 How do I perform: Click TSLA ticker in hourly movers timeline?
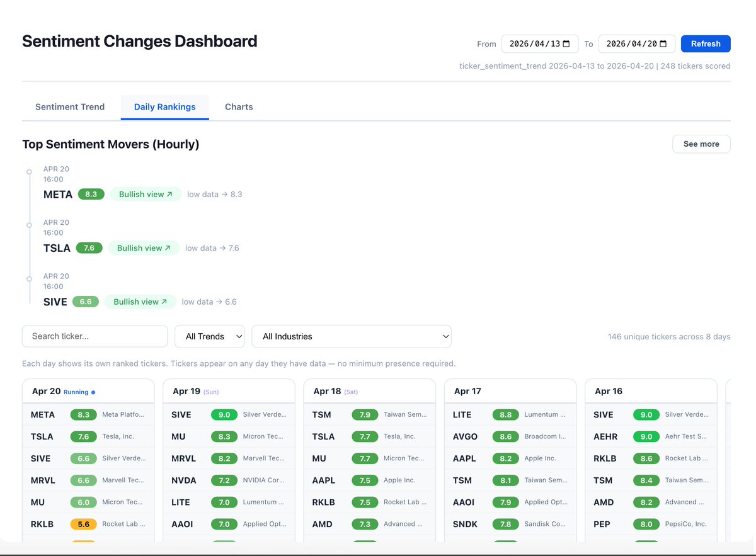57,248
